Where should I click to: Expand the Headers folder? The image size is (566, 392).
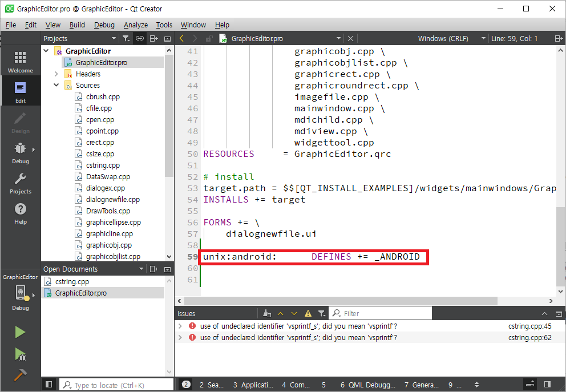tap(56, 74)
